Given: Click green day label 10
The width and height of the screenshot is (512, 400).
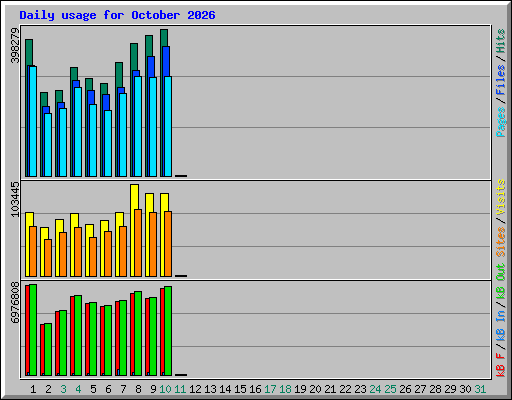Looking at the screenshot, I should 165,389.
